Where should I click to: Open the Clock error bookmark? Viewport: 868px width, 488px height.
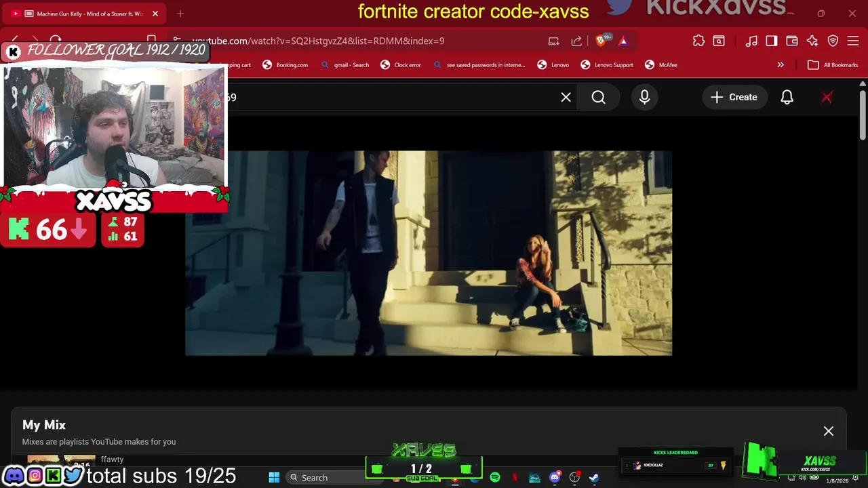click(x=401, y=65)
